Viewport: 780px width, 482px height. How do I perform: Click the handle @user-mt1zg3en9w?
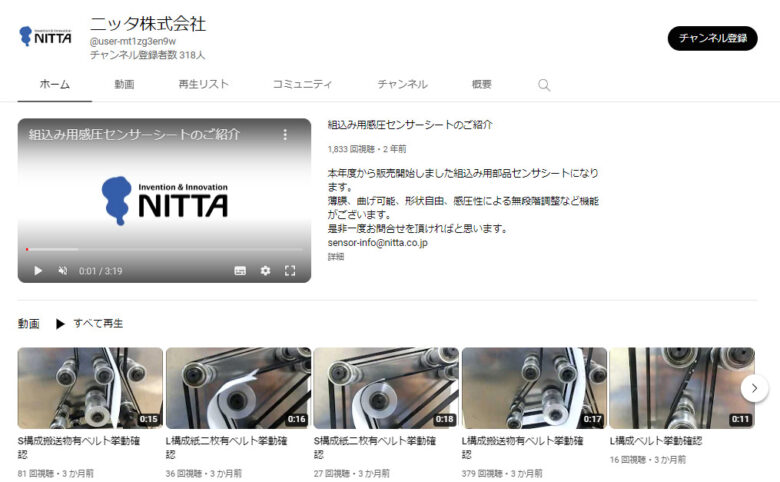(132, 41)
